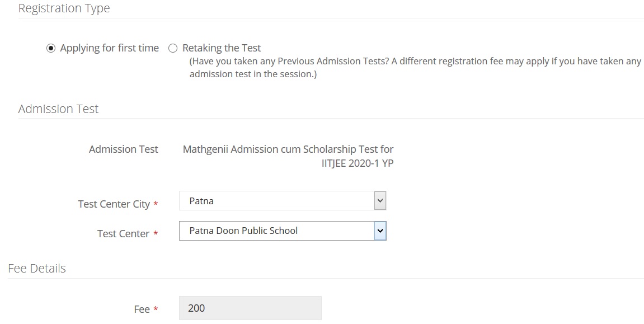This screenshot has height=324, width=644.
Task: Click the "Fee" field label
Action: [x=142, y=309]
